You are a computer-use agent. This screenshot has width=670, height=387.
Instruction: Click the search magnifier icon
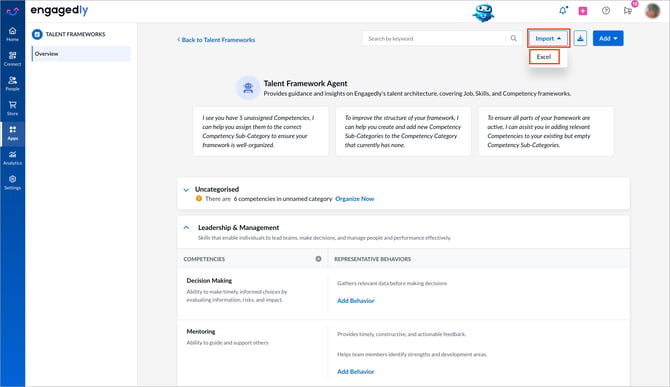coord(514,38)
